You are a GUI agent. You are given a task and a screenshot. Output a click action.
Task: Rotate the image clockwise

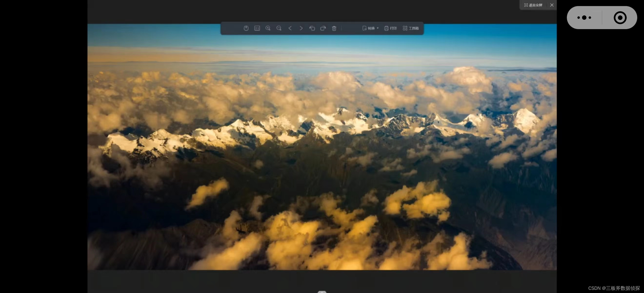point(323,28)
